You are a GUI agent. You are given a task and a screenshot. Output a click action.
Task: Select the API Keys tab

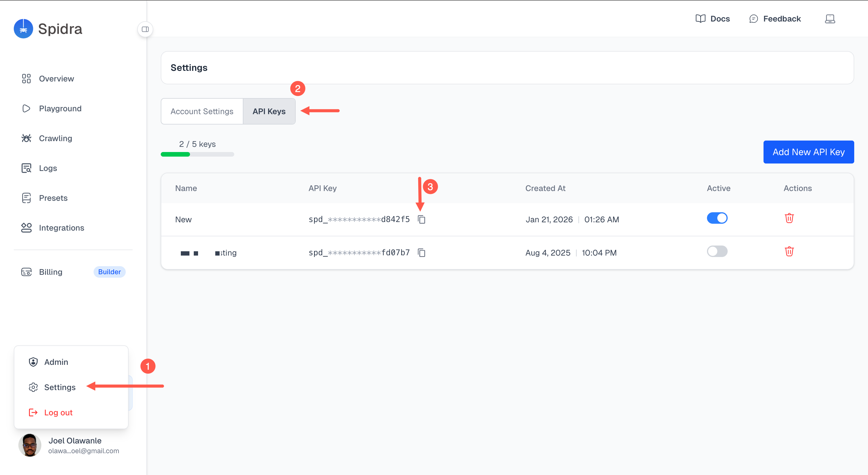269,111
